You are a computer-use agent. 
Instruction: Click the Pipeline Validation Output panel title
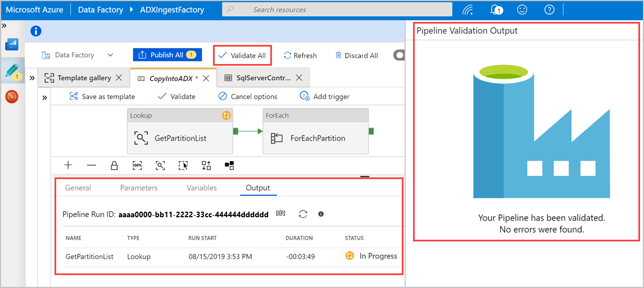(x=467, y=31)
